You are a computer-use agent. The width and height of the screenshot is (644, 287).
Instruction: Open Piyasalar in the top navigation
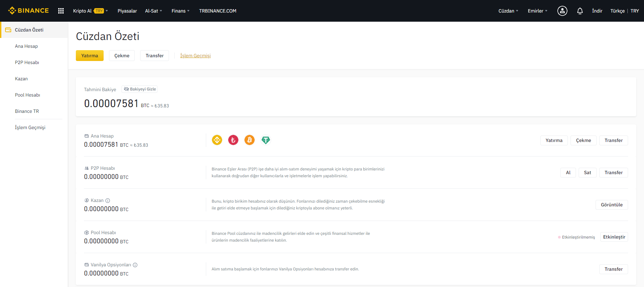pos(127,11)
